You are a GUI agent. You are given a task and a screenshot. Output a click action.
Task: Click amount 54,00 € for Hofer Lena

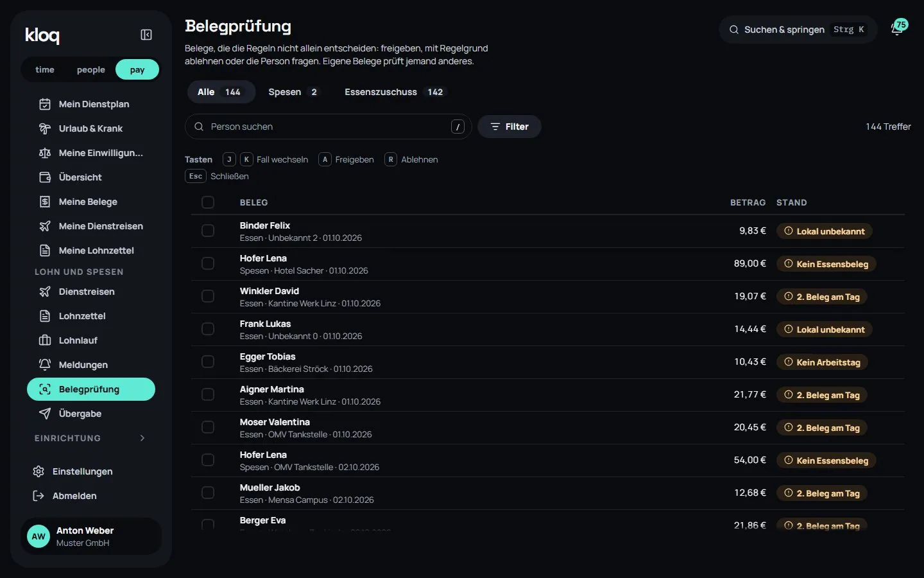[749, 460]
